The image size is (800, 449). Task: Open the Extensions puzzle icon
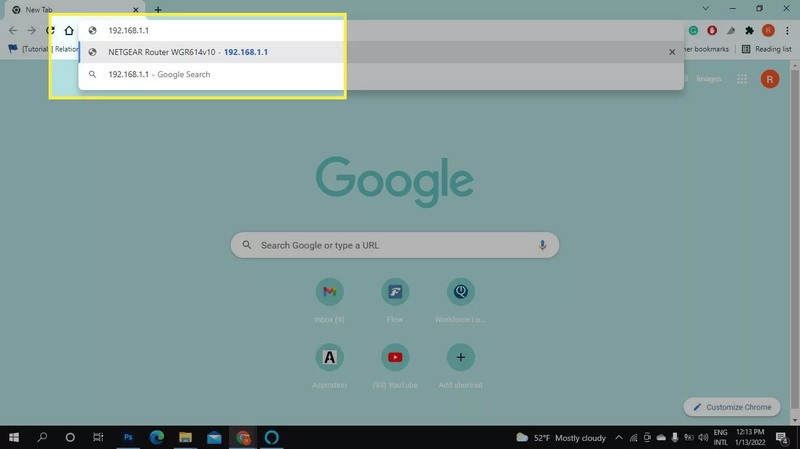point(749,31)
